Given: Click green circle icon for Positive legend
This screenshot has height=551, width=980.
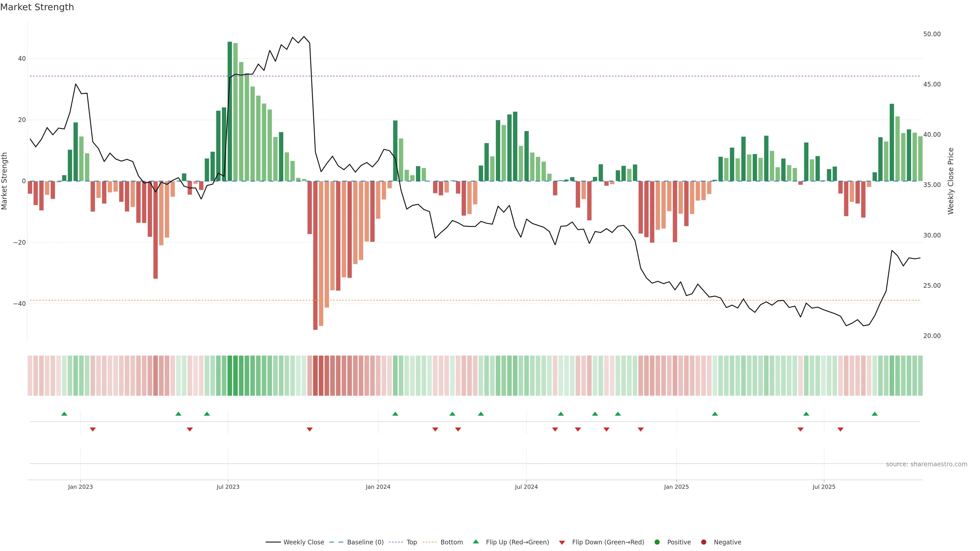Looking at the screenshot, I should pyautogui.click(x=657, y=542).
